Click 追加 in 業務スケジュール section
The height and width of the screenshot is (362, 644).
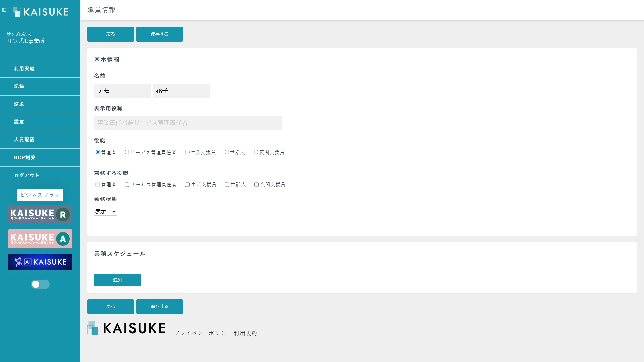(117, 280)
